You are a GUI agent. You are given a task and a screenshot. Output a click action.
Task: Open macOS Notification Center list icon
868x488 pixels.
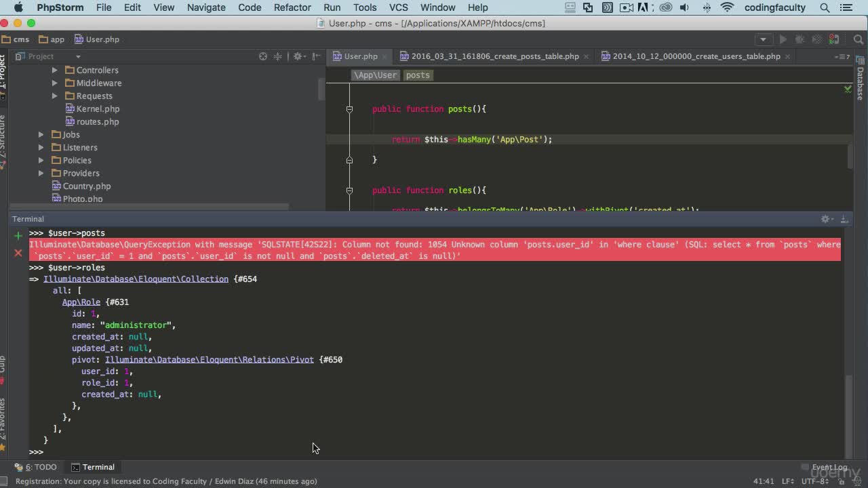point(847,7)
